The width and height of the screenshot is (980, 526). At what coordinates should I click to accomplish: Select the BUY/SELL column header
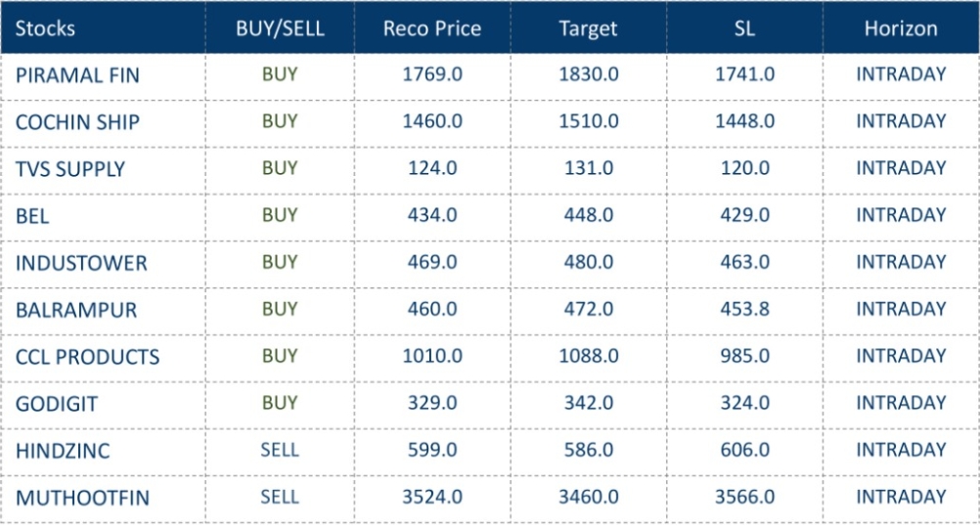point(280,28)
